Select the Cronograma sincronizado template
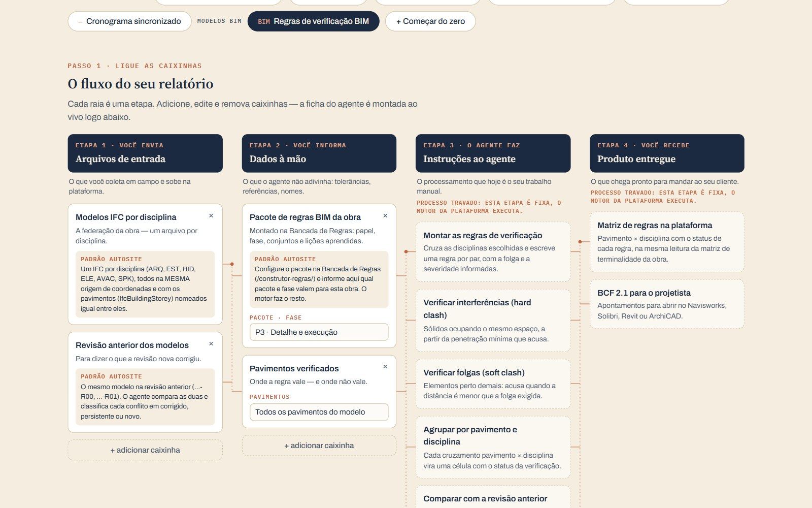 130,21
